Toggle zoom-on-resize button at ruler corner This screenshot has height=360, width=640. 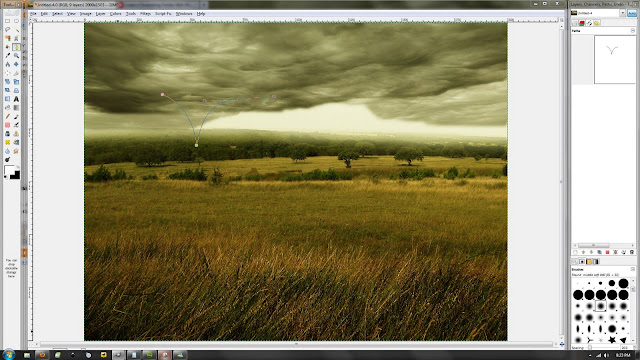coord(562,19)
